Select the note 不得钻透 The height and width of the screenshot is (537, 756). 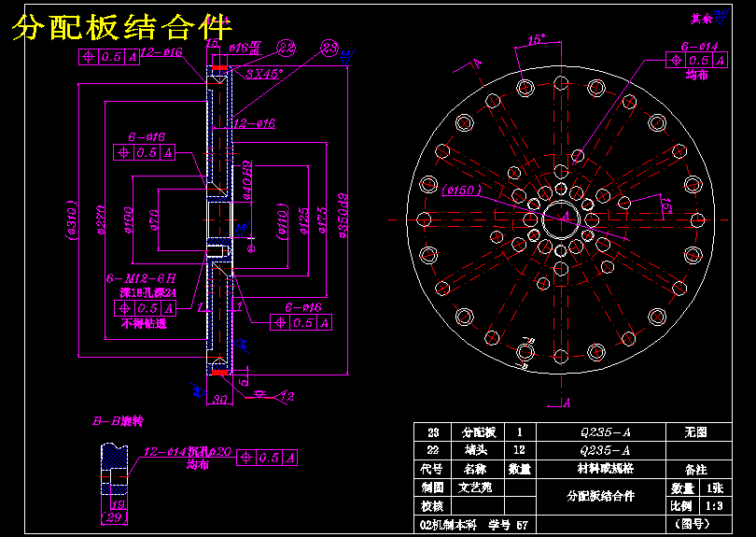(144, 324)
